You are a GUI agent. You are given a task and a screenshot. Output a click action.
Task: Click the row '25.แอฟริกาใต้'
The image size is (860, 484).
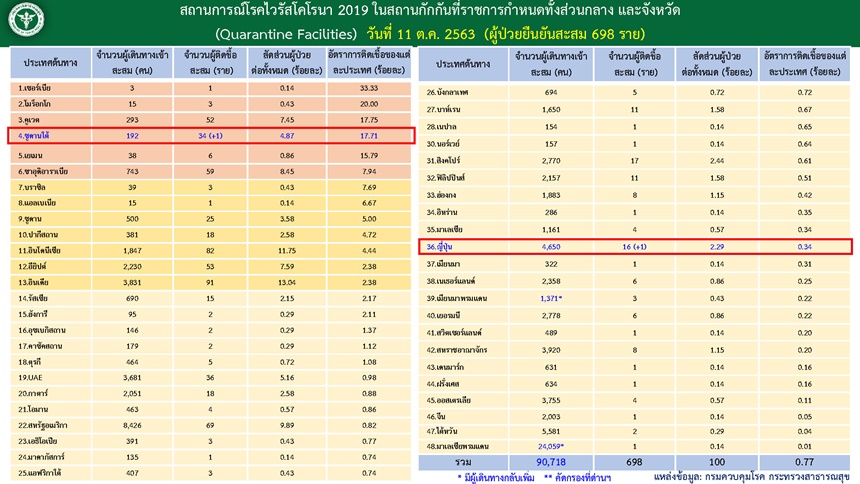pyautogui.click(x=210, y=472)
